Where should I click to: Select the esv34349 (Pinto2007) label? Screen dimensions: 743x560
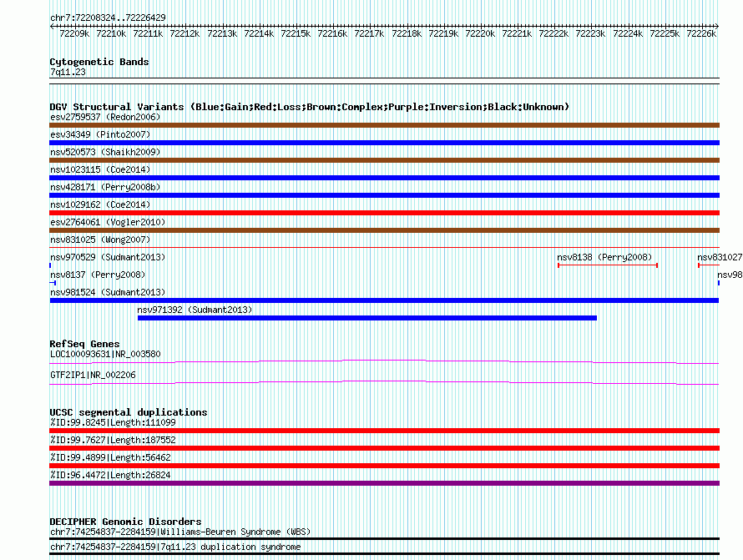(100, 134)
